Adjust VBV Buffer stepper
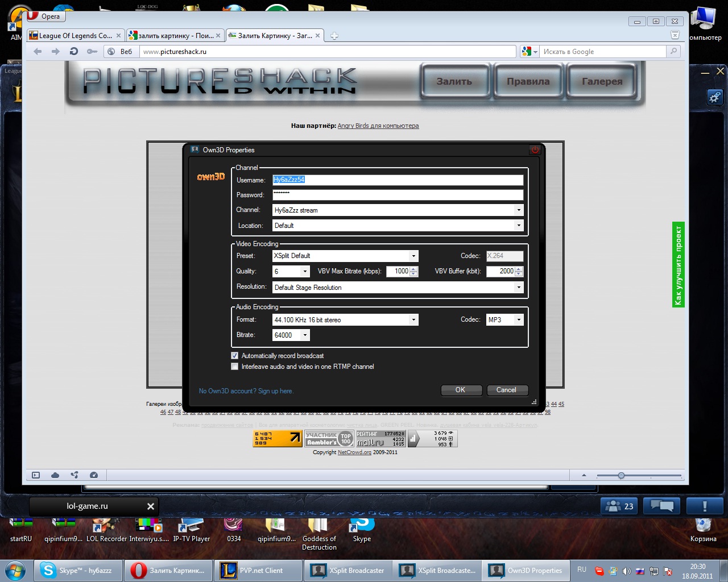 [519, 271]
